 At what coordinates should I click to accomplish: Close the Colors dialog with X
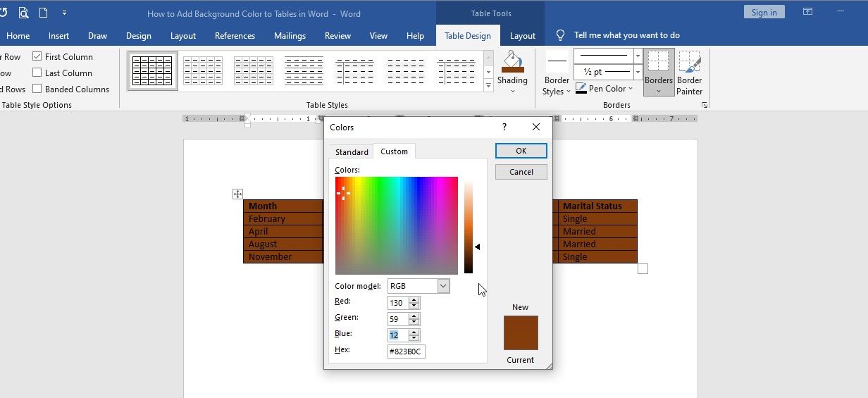coord(536,128)
